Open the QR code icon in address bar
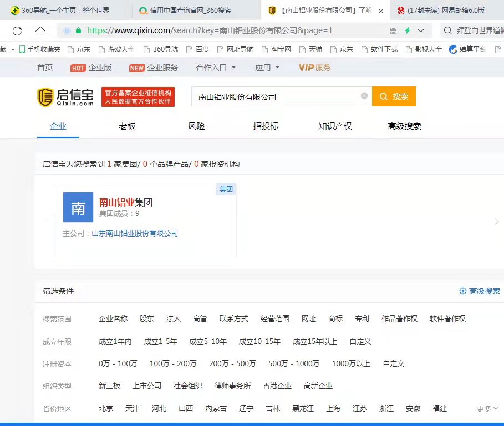Viewport: 504px width, 426px height. [393, 31]
